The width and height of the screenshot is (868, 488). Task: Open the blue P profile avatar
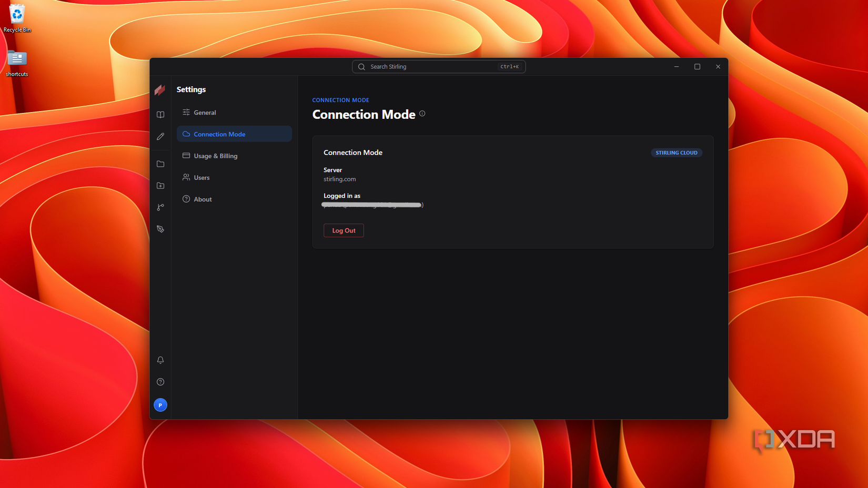[160, 405]
